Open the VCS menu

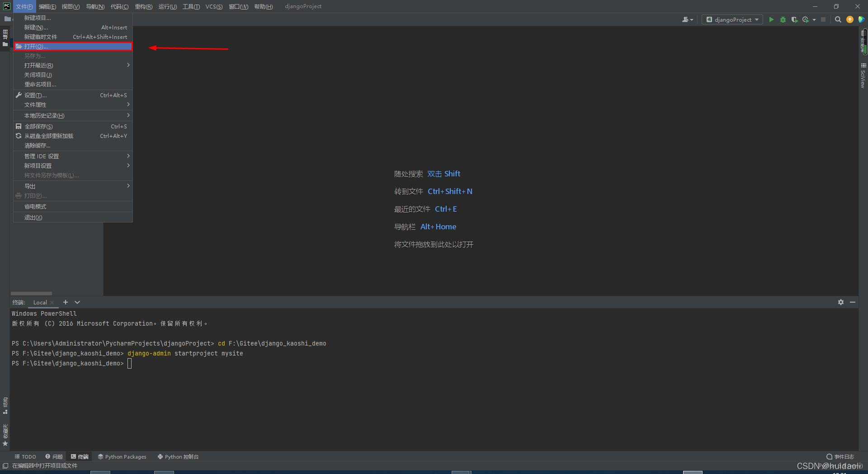(x=214, y=6)
